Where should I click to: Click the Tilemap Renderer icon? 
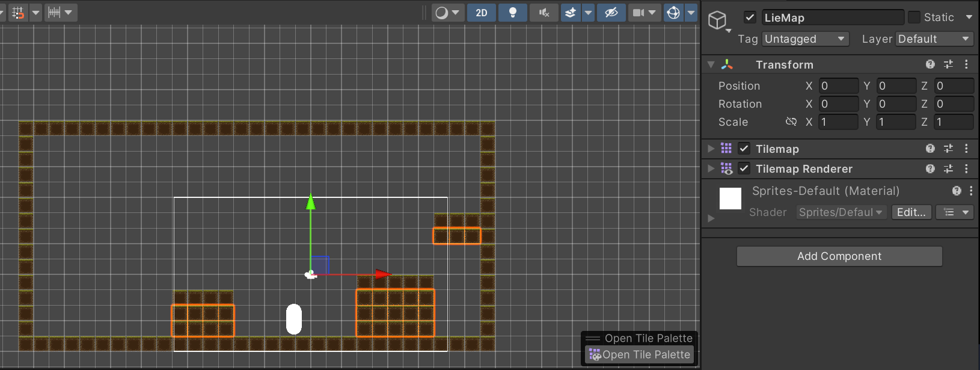point(726,168)
